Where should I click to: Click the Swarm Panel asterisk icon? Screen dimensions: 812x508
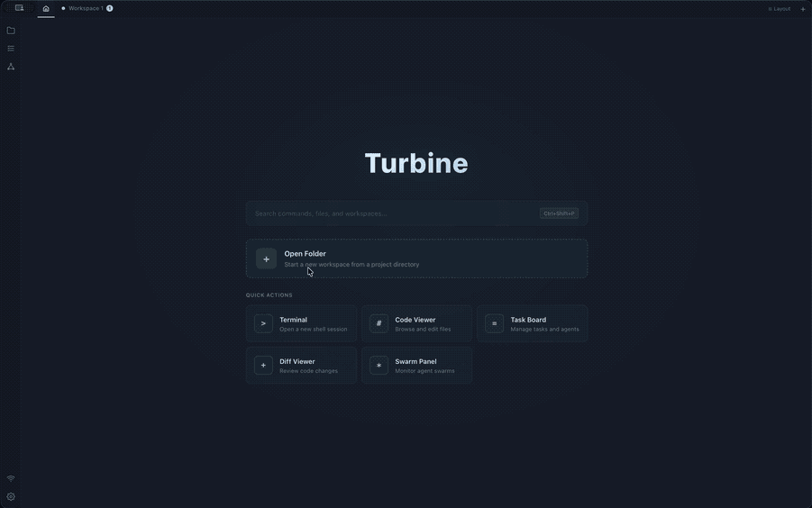coord(379,365)
